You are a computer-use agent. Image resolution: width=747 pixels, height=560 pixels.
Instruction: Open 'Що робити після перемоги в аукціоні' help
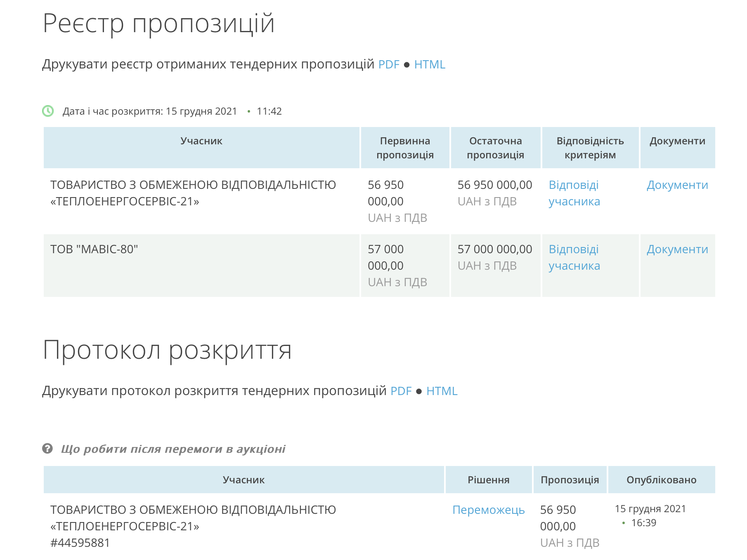pyautogui.click(x=173, y=449)
